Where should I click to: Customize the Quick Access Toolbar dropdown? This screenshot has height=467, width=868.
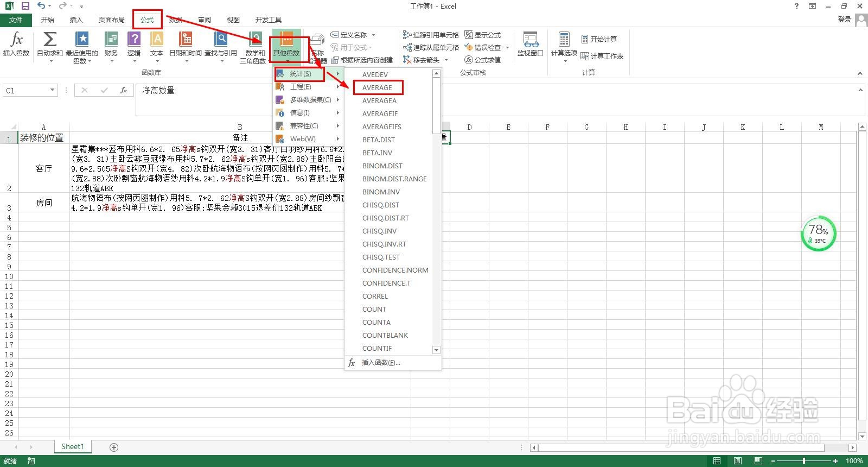click(81, 7)
